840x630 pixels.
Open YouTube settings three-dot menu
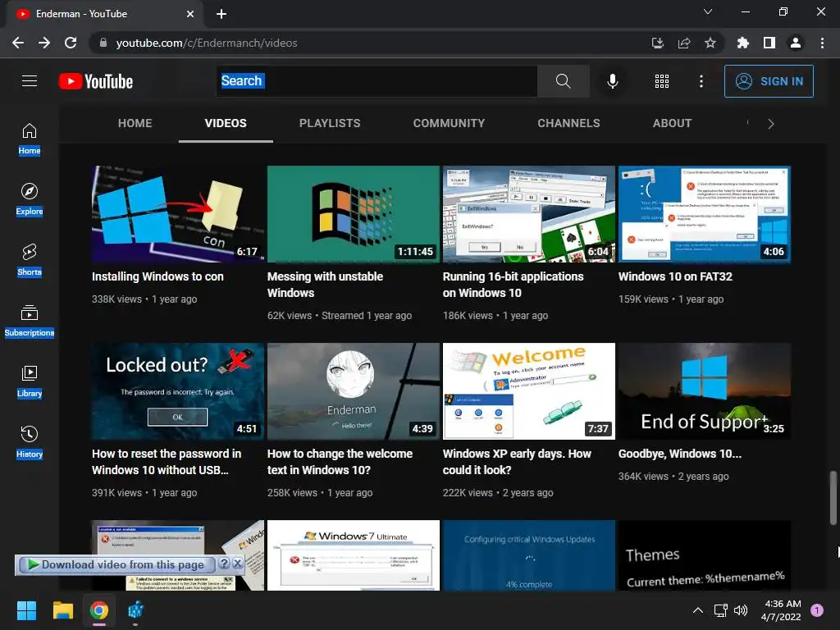[701, 81]
